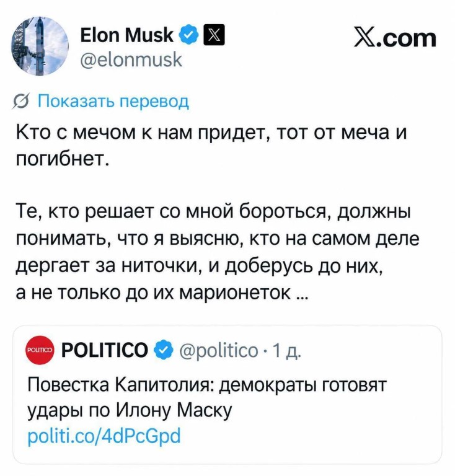Open the red POLITICO avatar
This screenshot has width=455, height=476.
click(x=40, y=350)
